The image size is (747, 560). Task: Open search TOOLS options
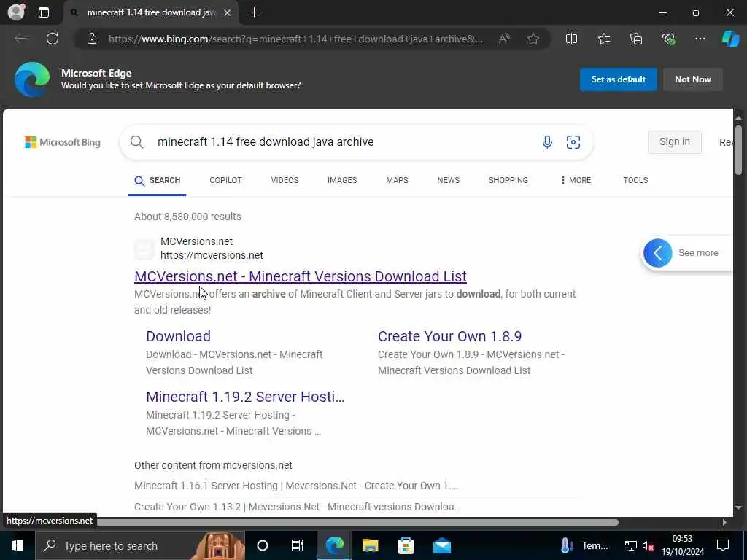[635, 181]
